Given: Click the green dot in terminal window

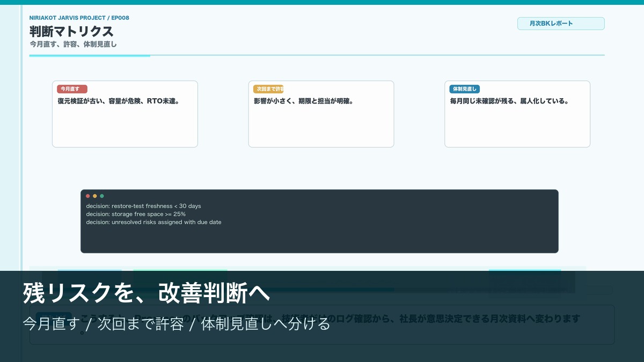Looking at the screenshot, I should pyautogui.click(x=102, y=196).
